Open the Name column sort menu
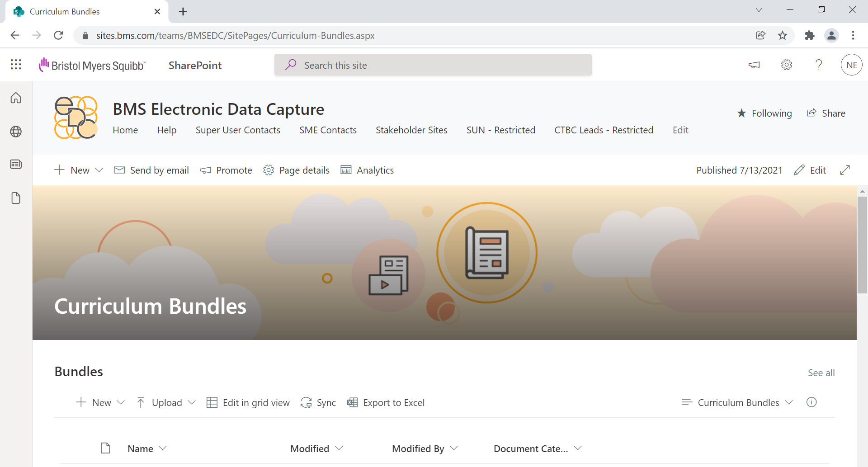Screen dimensions: 868x467 tap(147, 448)
